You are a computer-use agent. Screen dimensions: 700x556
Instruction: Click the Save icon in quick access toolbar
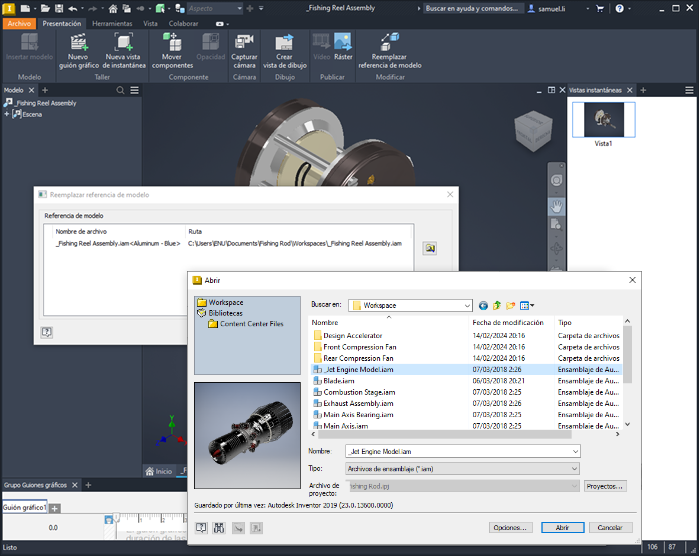click(x=59, y=8)
